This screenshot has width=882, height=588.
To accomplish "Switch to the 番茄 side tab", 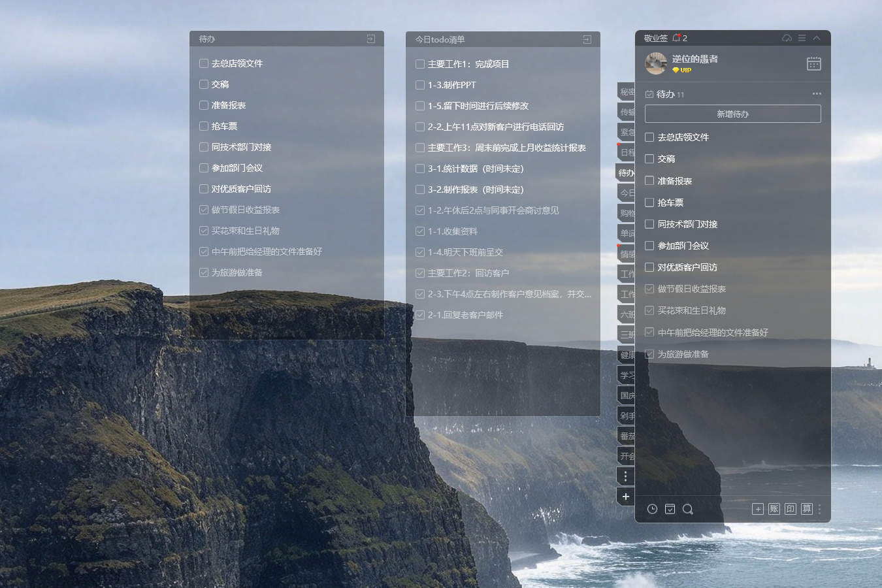I will coord(626,436).
